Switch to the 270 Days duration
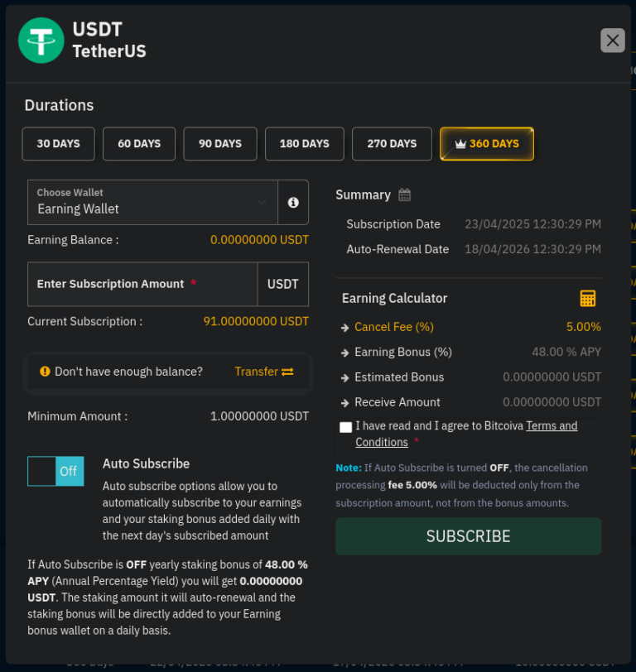Screen dimensions: 636x672 pyautogui.click(x=392, y=144)
